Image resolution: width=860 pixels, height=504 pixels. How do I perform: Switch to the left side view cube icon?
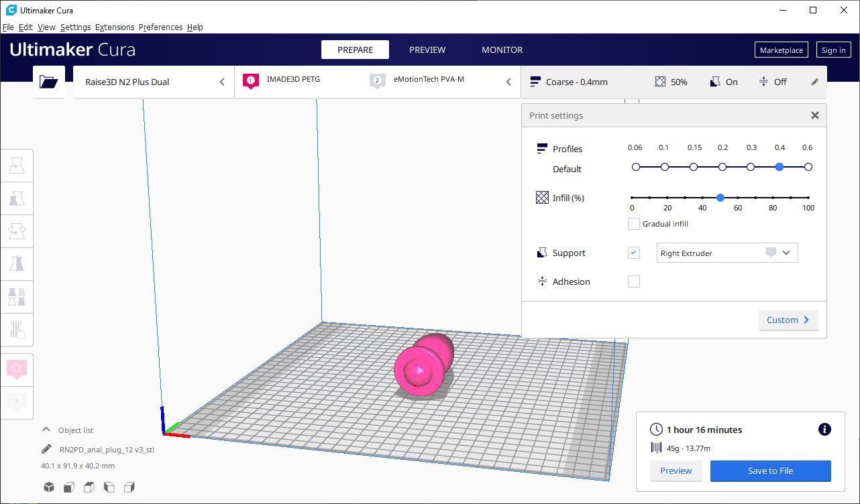pos(109,487)
